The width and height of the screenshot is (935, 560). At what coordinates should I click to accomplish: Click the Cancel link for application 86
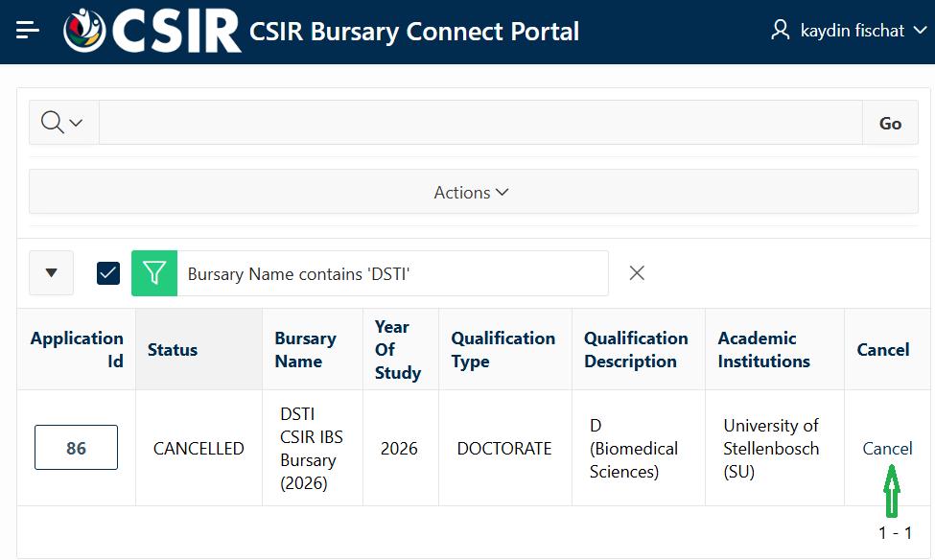(887, 449)
